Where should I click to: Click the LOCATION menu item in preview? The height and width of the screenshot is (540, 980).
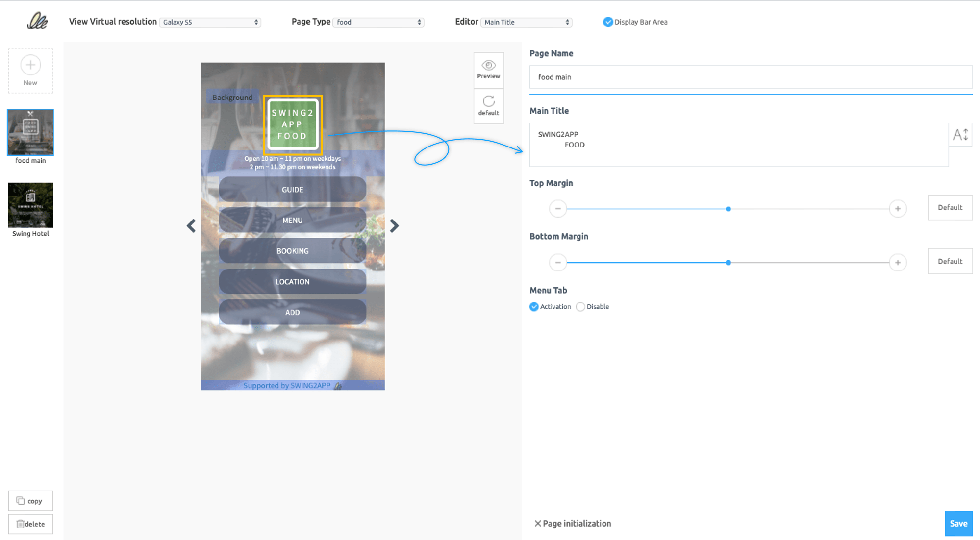click(292, 282)
